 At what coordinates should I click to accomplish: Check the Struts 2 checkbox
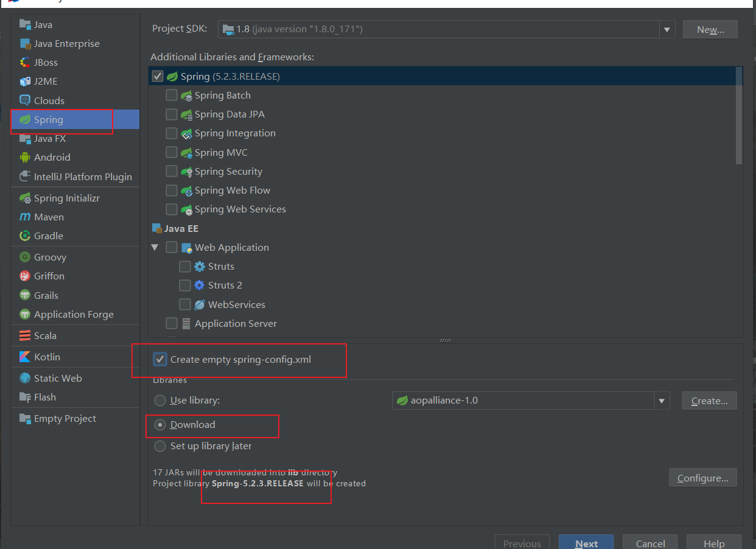point(185,285)
